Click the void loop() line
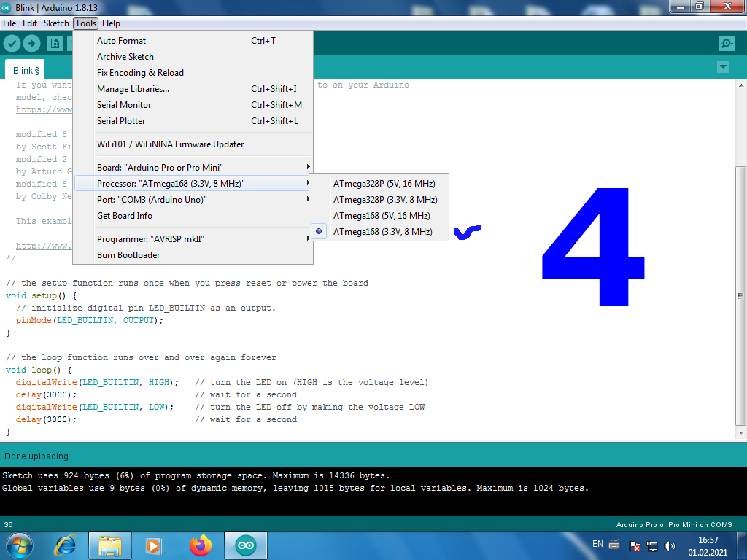This screenshot has width=747, height=560. click(x=39, y=370)
